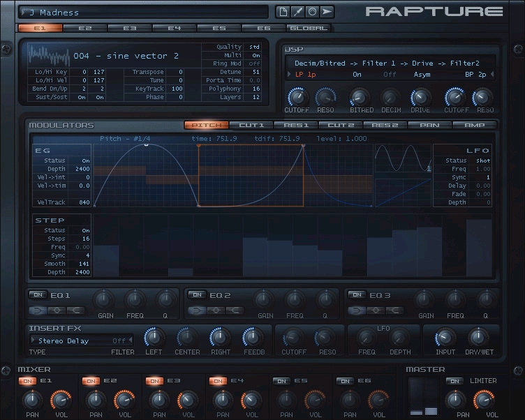The height and width of the screenshot is (420, 525).
Task: Adjust the BITRED knob
Action: [x=360, y=98]
